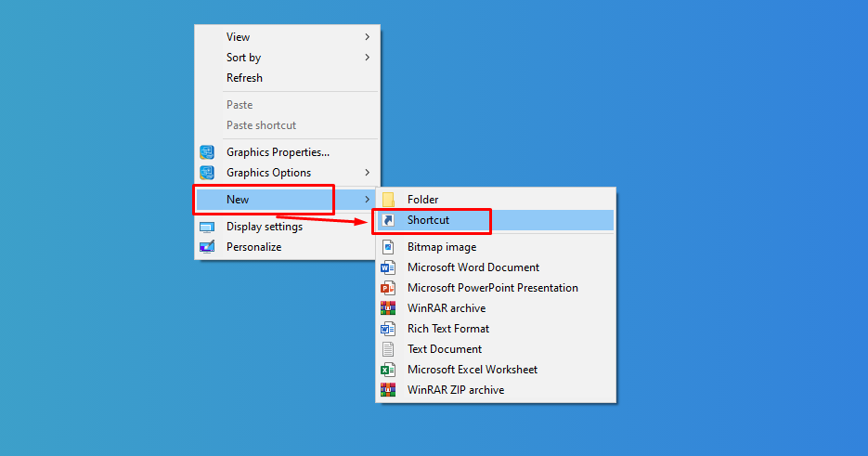Click the PowerPoint Presentation icon
Image resolution: width=868 pixels, height=456 pixels.
(388, 288)
